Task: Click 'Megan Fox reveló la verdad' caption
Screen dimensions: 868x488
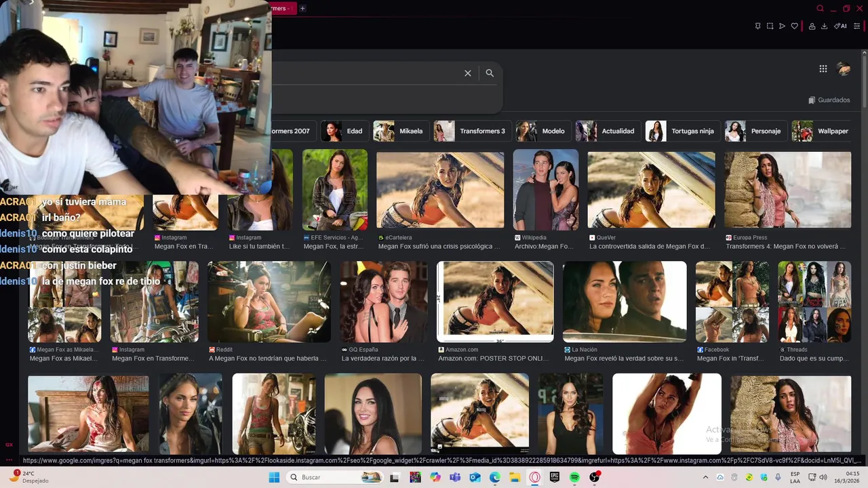Action: 624,359
